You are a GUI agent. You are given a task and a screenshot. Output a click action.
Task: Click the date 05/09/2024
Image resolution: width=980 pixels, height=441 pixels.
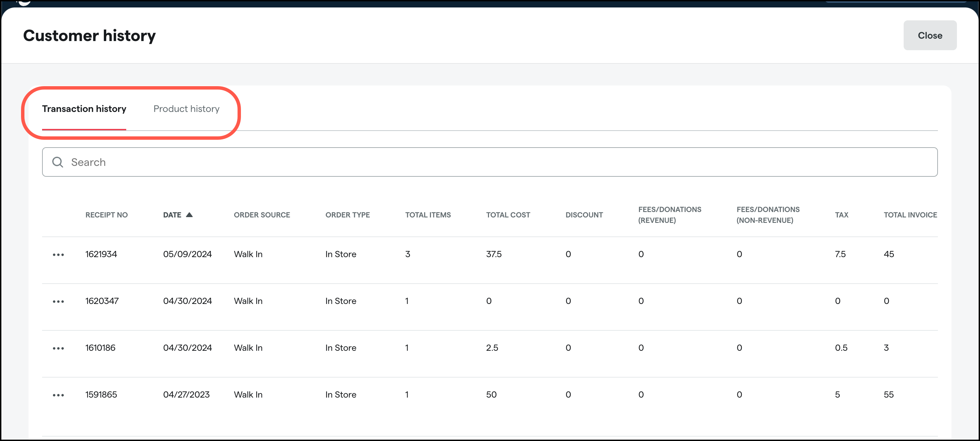[x=188, y=254]
